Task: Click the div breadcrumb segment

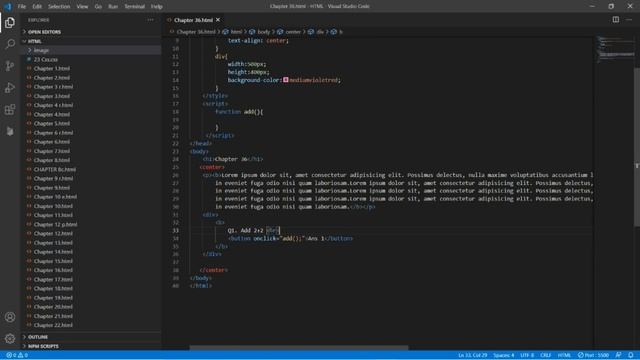Action: point(317,32)
